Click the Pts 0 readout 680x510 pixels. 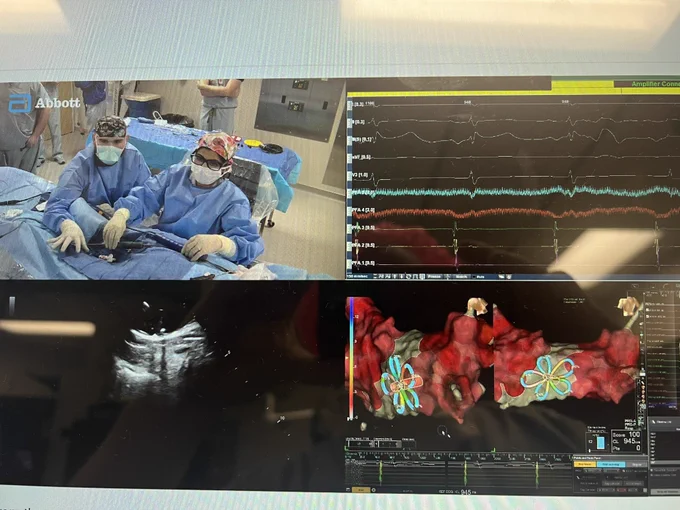[626, 448]
